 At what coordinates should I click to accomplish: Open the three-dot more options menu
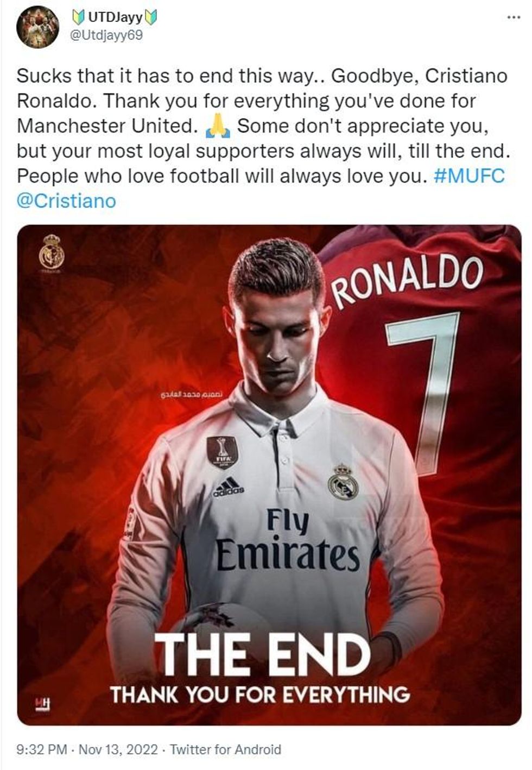513,18
